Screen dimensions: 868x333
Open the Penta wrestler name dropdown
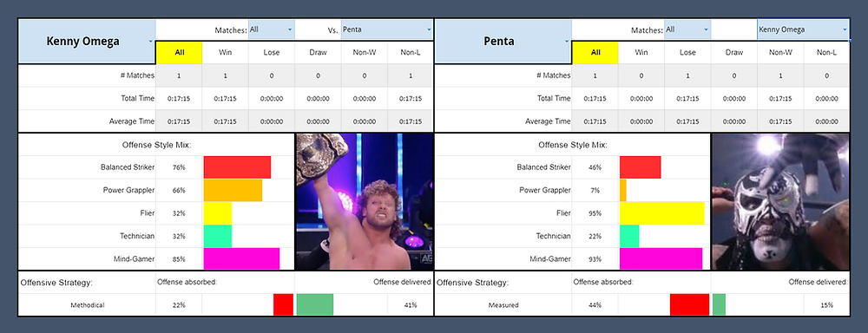[x=567, y=42]
